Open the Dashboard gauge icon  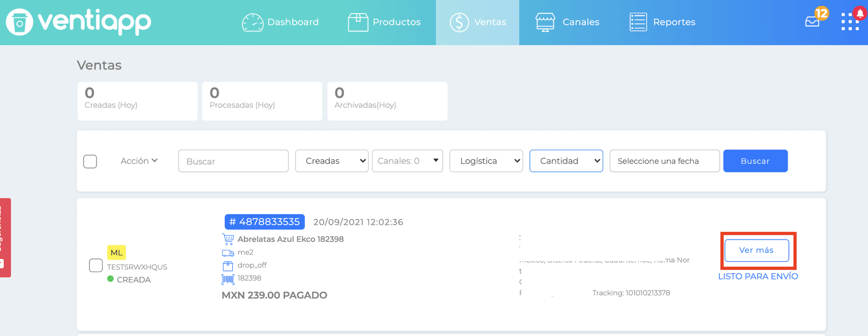tap(252, 22)
